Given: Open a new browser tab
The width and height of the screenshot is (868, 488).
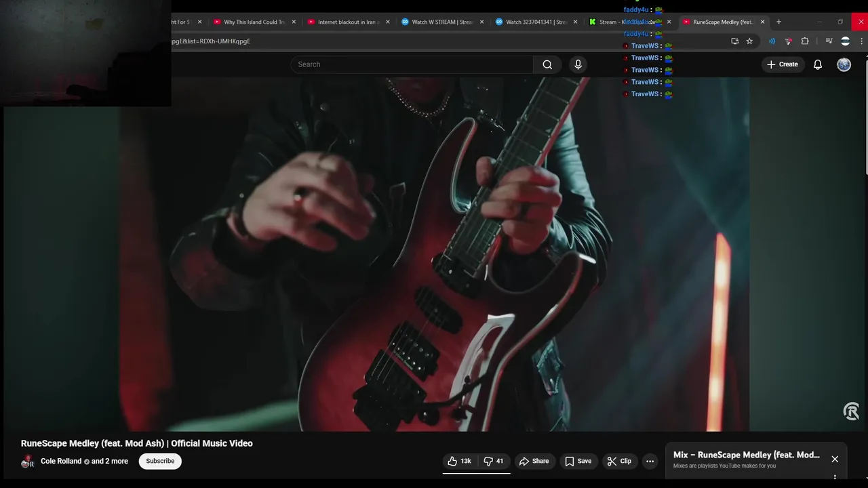Looking at the screenshot, I should click(778, 22).
